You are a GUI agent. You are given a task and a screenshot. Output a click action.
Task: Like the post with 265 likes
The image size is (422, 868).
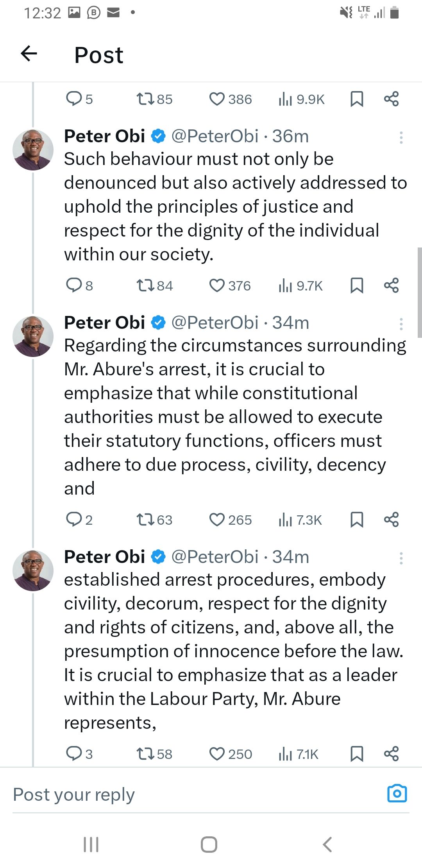217,520
